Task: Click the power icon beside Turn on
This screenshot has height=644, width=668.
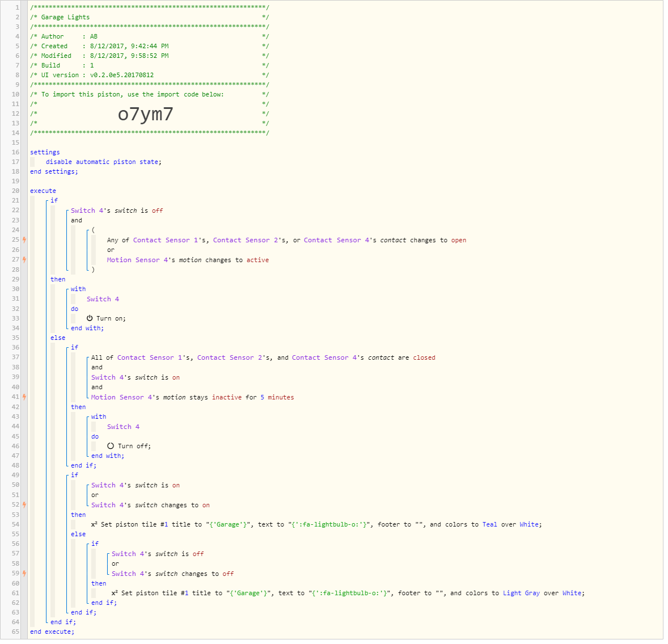Action: point(90,319)
